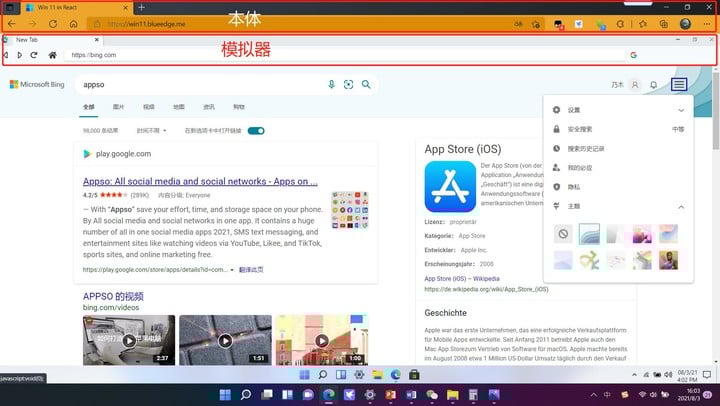Open the 时间不限 time filter dropdown
The image size is (720, 406).
pyautogui.click(x=152, y=131)
